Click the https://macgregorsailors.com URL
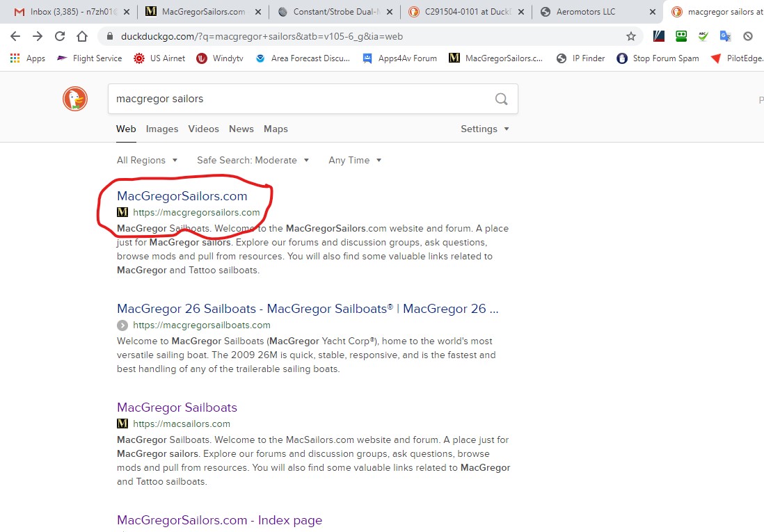The height and width of the screenshot is (532, 764). [x=196, y=212]
